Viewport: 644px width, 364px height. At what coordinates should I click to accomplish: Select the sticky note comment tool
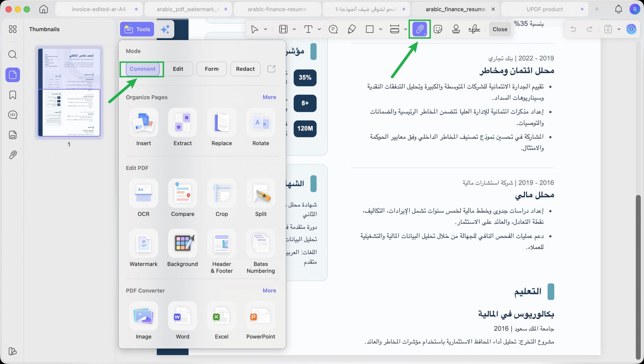coord(333,29)
